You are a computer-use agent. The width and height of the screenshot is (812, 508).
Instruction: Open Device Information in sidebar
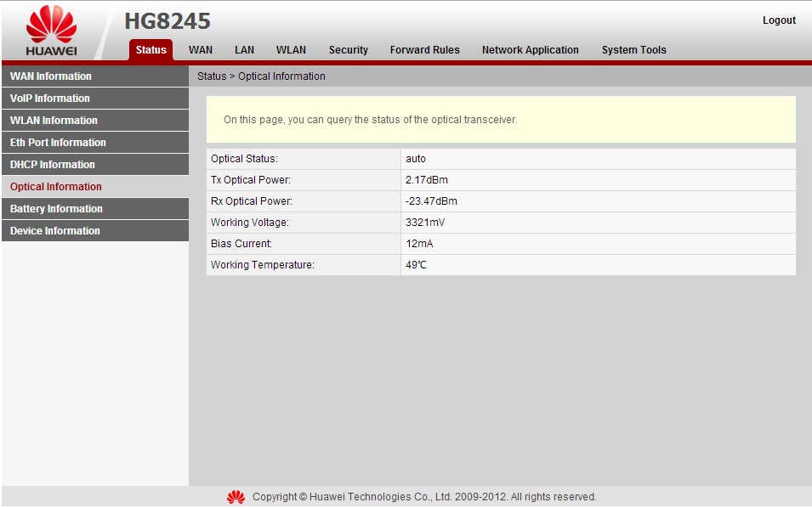click(95, 231)
